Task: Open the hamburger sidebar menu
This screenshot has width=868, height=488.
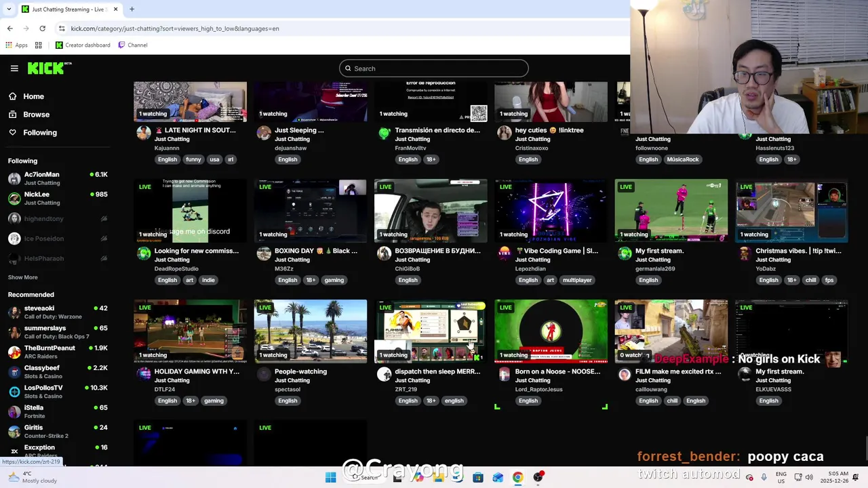Action: pos(14,68)
